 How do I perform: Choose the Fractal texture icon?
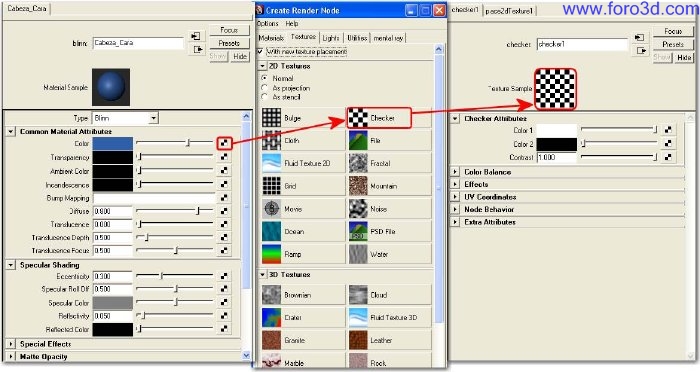[x=358, y=163]
